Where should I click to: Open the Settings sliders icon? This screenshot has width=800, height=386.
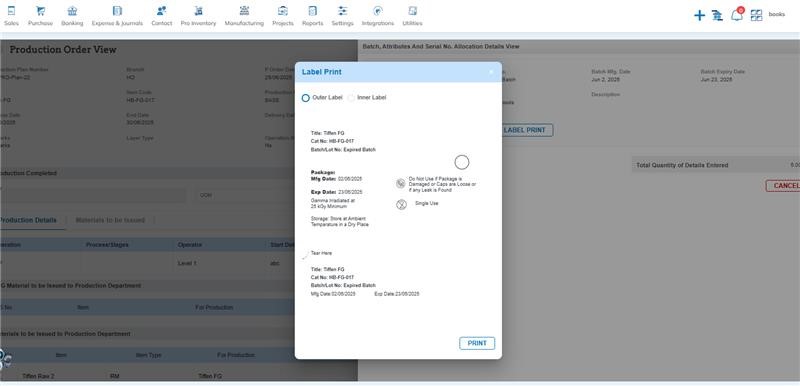click(x=342, y=11)
